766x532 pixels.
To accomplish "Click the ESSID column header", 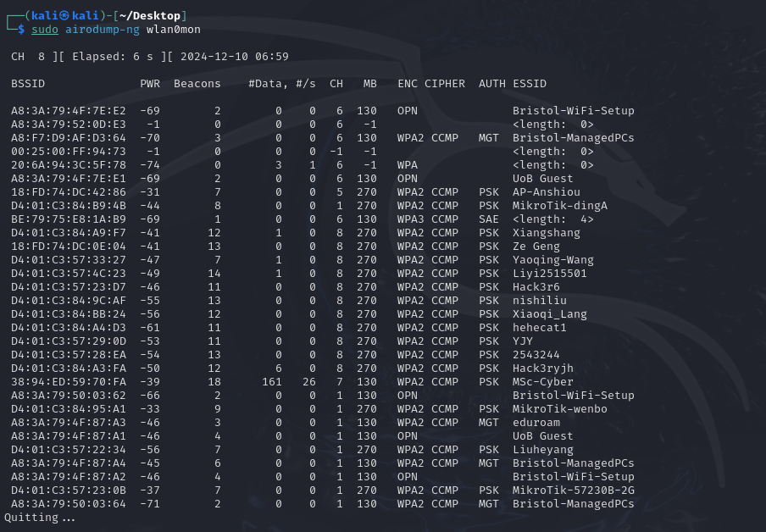I will tap(530, 84).
